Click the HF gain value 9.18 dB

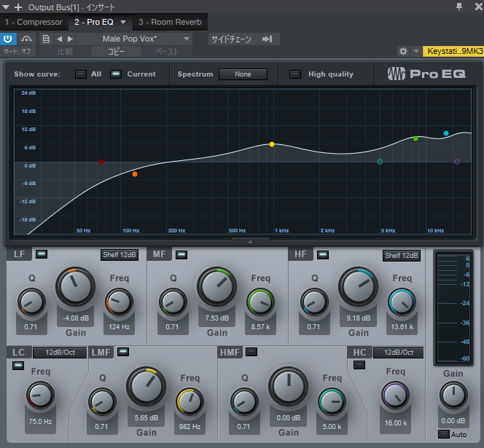click(x=358, y=318)
